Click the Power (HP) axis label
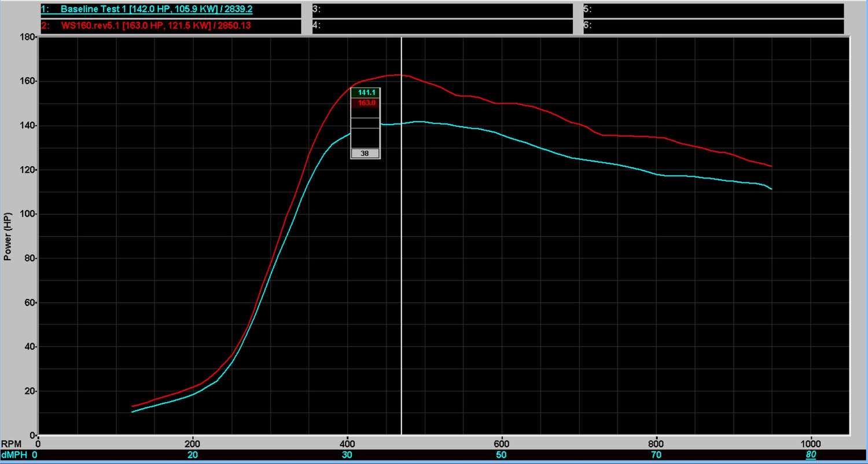This screenshot has height=464, width=868. pos(8,235)
